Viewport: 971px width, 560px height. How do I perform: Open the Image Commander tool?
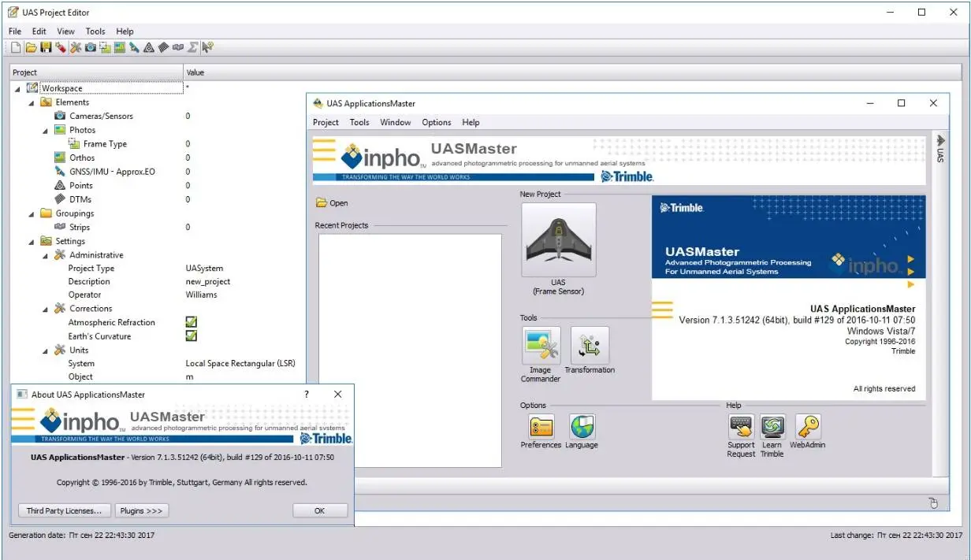pos(541,345)
